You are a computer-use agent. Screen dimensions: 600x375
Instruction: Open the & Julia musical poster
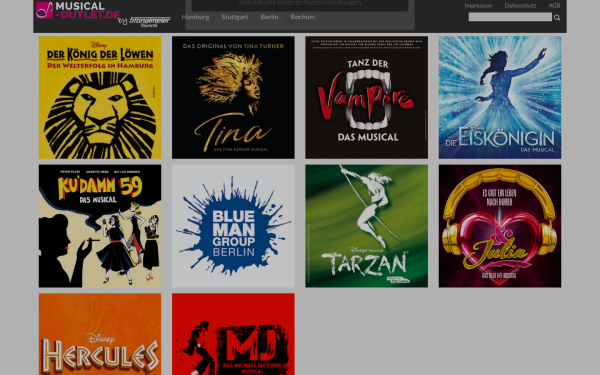pos(500,226)
